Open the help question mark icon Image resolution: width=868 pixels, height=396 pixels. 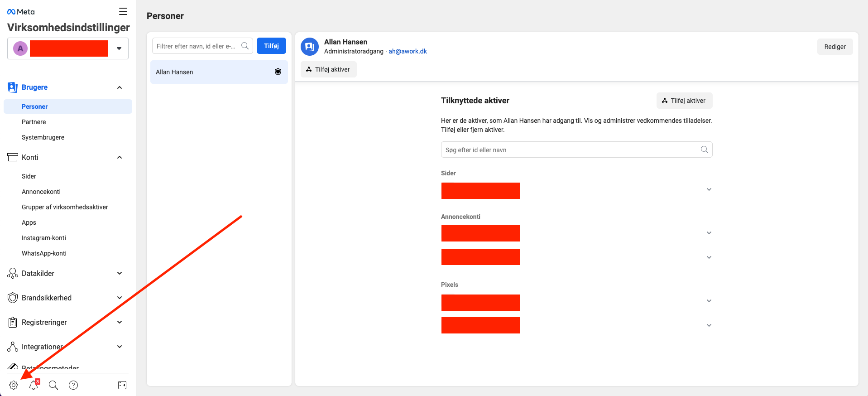click(x=73, y=385)
